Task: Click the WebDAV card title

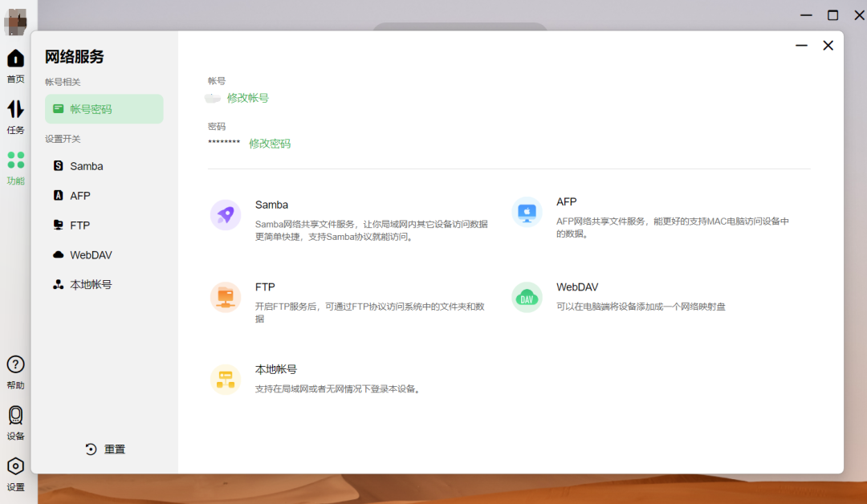Action: tap(577, 287)
